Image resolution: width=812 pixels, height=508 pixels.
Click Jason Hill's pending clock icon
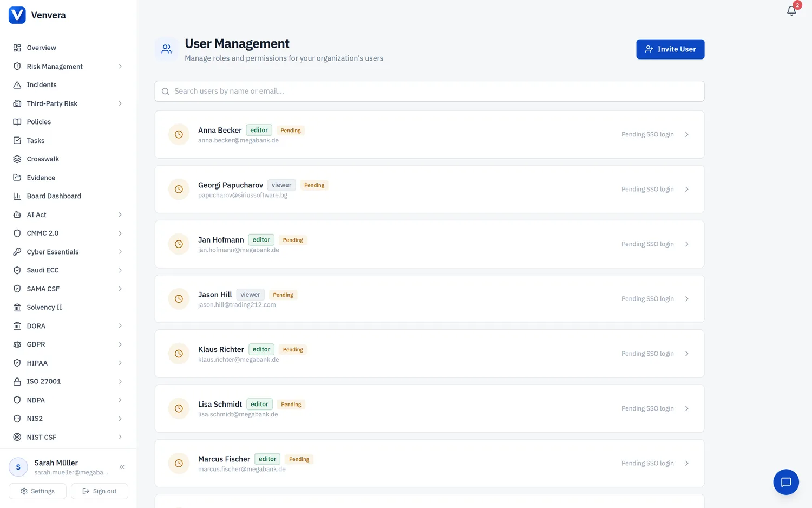(x=179, y=299)
